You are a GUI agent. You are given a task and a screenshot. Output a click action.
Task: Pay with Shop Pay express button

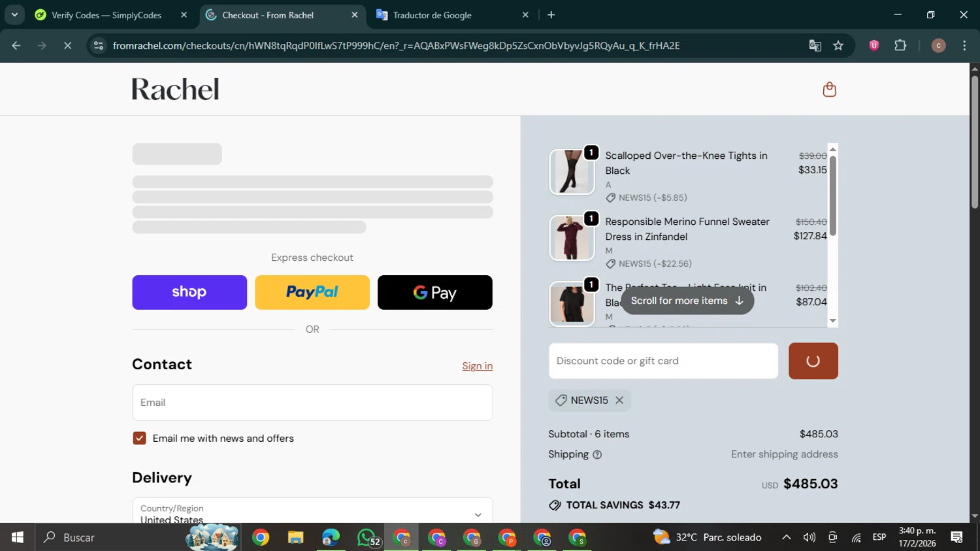(x=189, y=292)
